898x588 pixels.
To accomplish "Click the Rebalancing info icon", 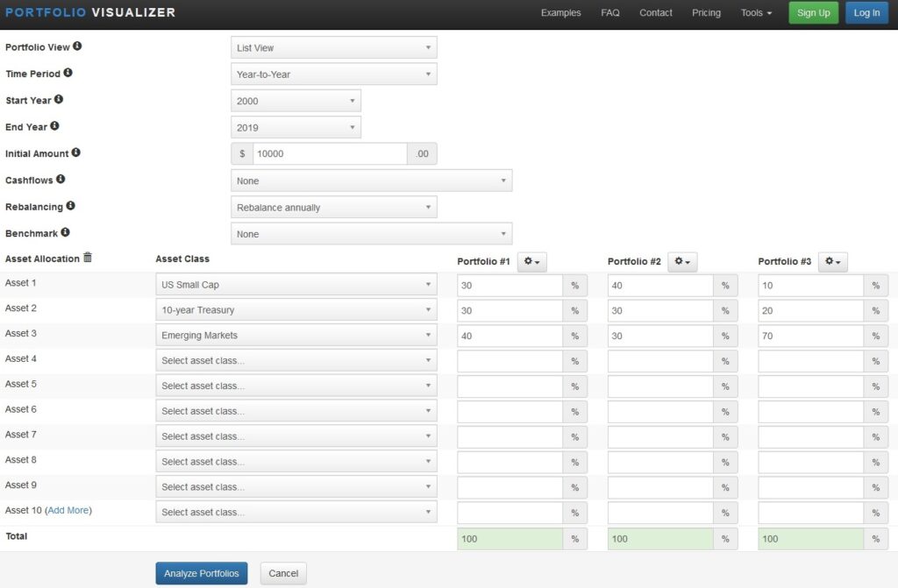I will (70, 206).
